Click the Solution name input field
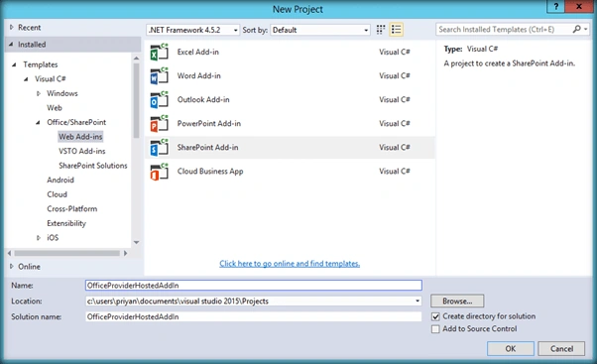The image size is (597, 364). [254, 316]
